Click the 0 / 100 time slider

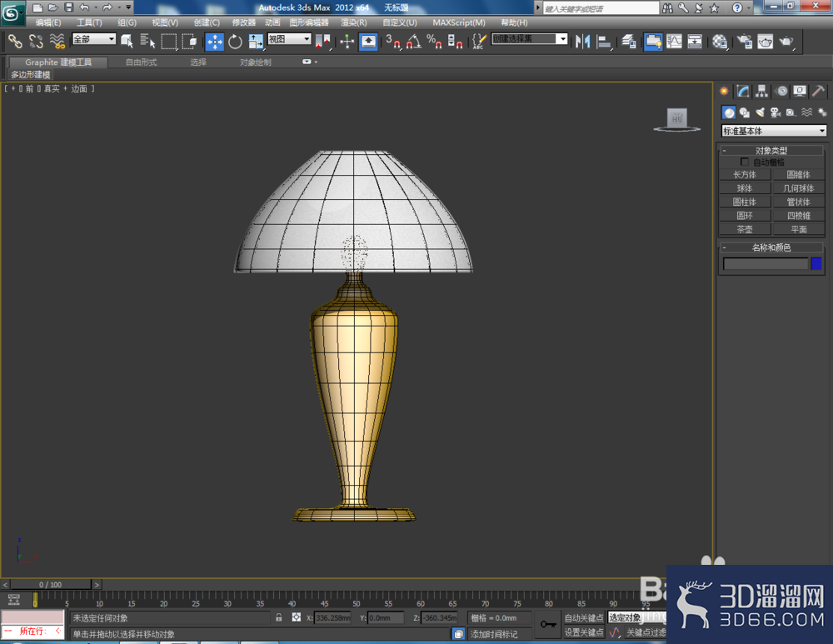(51, 585)
